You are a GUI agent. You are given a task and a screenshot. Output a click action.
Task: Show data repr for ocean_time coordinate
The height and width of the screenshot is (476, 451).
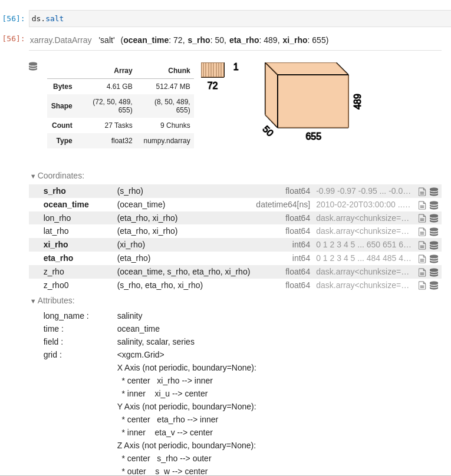click(434, 205)
